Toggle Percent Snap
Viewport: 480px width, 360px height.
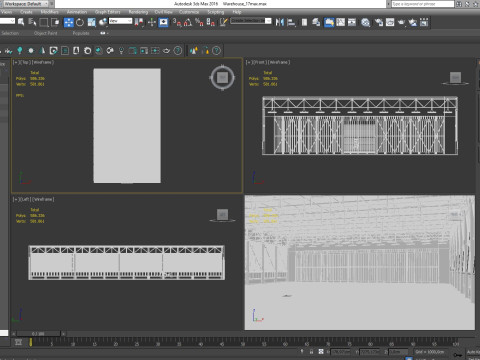click(x=199, y=22)
